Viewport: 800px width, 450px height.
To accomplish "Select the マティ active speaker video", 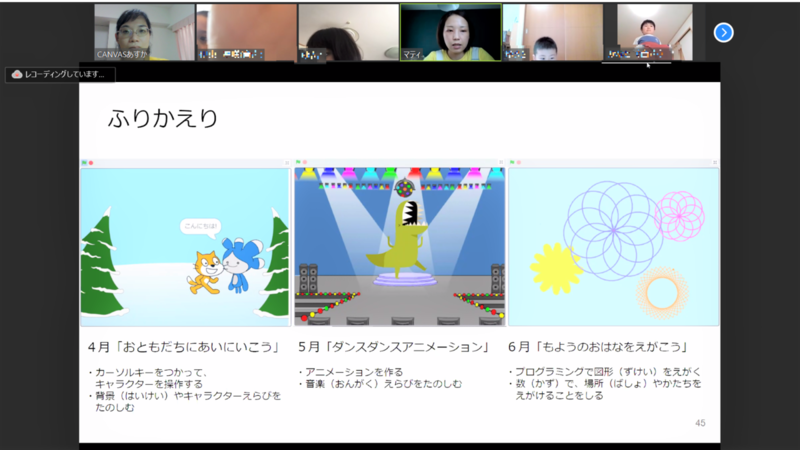I will [450, 32].
